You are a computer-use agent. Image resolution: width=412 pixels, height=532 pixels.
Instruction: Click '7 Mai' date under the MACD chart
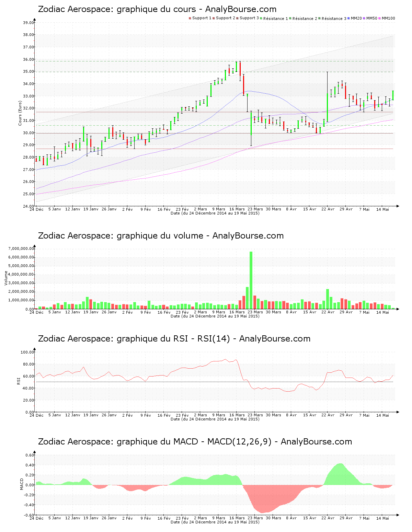click(x=364, y=518)
